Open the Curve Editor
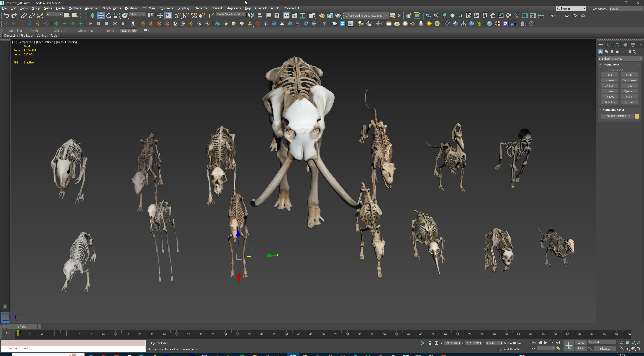 point(294,15)
